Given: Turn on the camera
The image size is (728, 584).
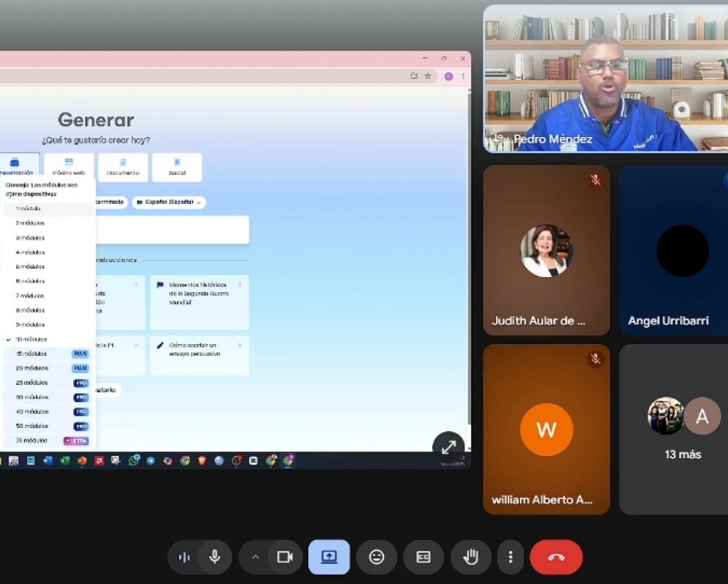Looking at the screenshot, I should [284, 557].
